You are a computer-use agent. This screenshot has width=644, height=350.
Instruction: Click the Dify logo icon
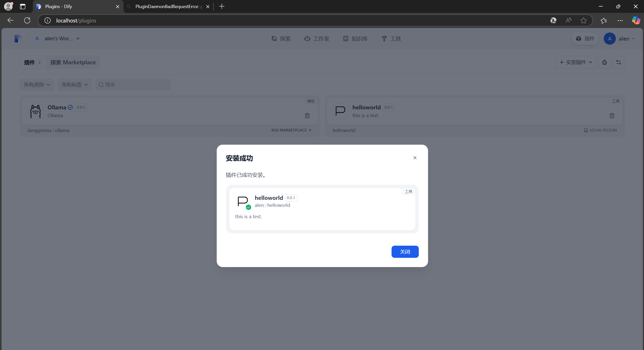[x=18, y=39]
